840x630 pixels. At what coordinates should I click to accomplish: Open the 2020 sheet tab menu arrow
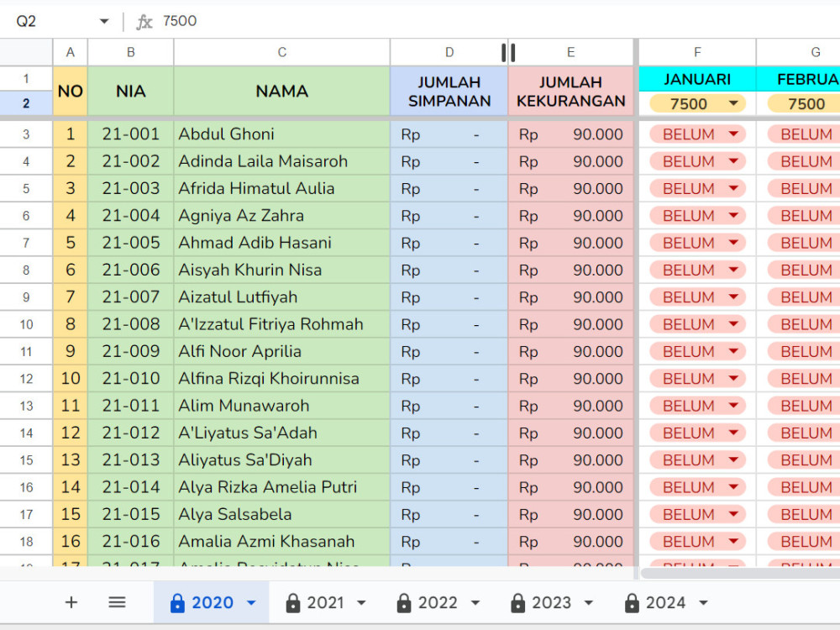[250, 603]
